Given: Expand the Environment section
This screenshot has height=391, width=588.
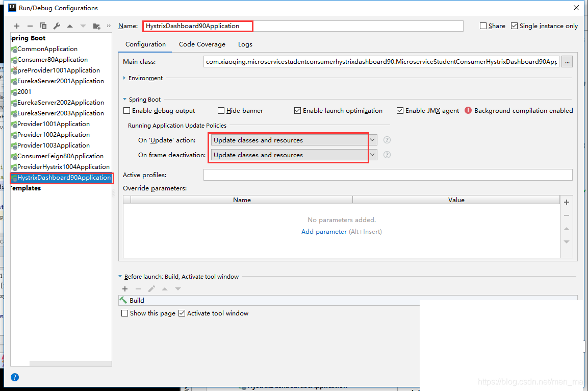Looking at the screenshot, I should pos(124,78).
